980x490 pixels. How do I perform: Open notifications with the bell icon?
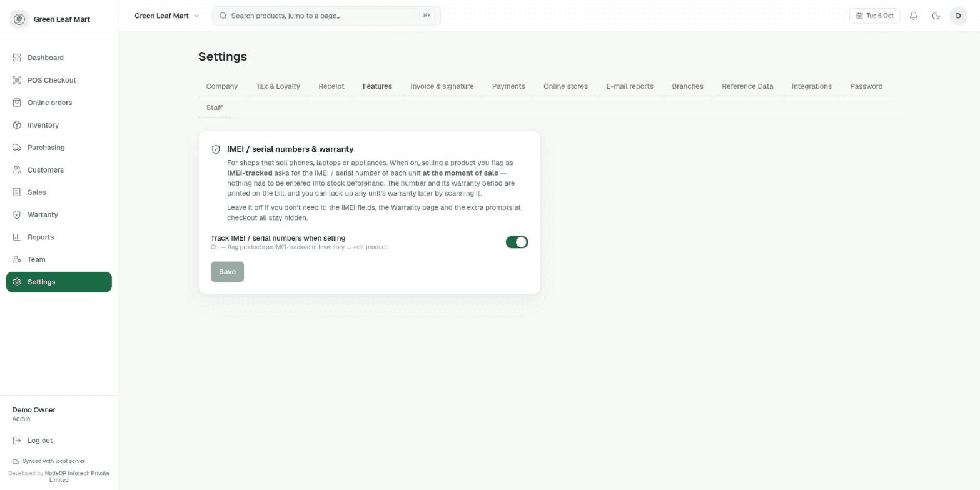click(914, 16)
